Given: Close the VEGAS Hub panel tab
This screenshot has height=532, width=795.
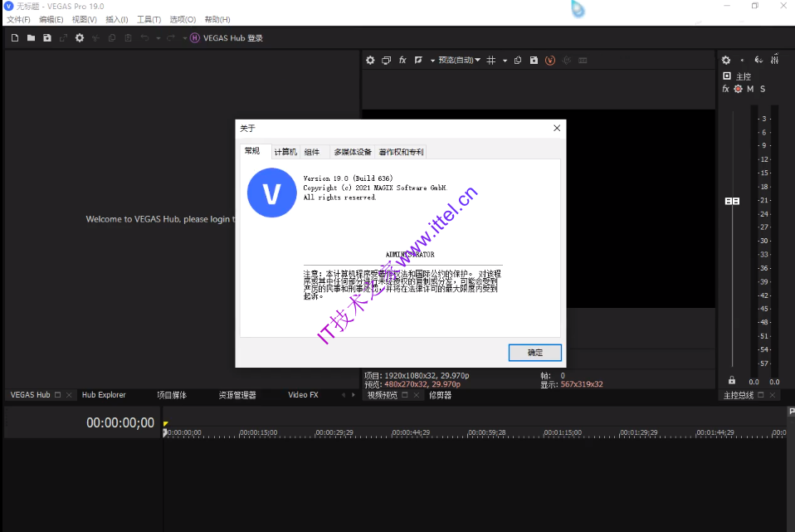Looking at the screenshot, I should tap(69, 395).
